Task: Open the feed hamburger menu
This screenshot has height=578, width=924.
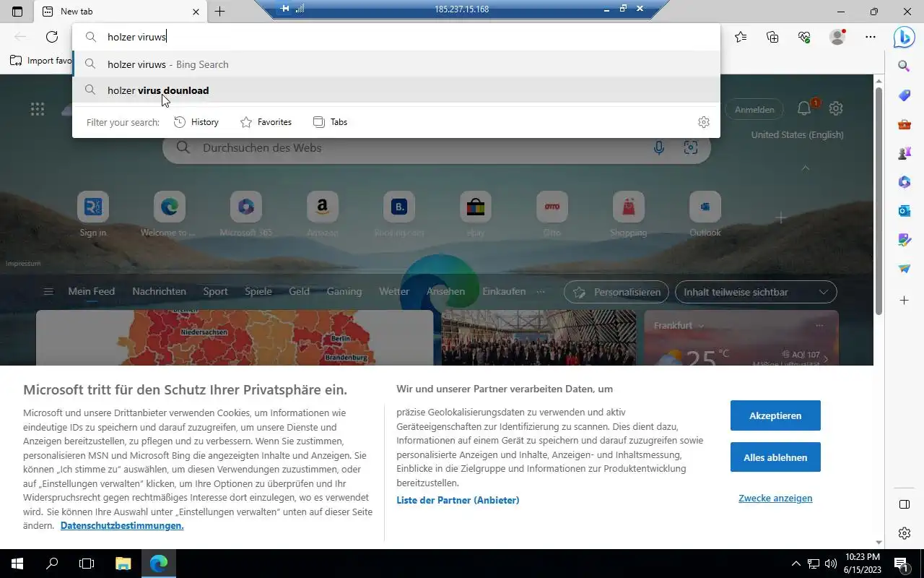Action: [x=48, y=292]
